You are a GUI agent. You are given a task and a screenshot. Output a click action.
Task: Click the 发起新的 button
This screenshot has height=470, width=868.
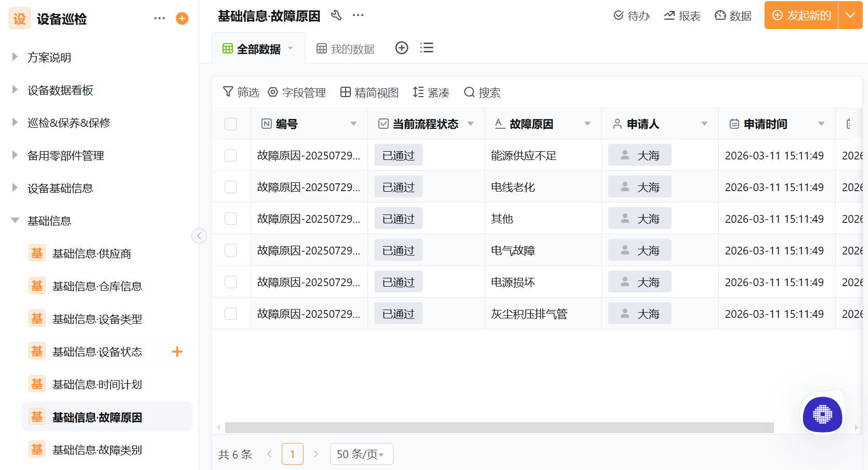coord(800,15)
